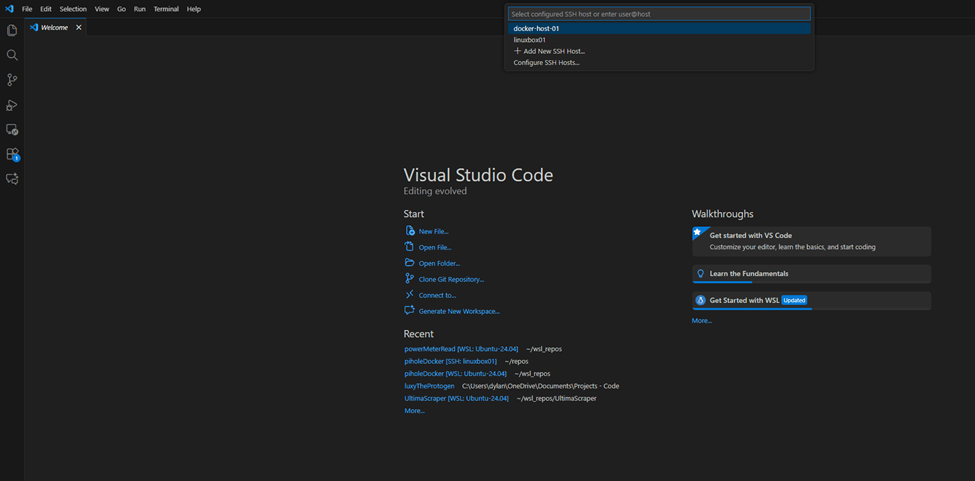Open the Source Control view icon
Screen dimensions: 975x481
tap(12, 80)
